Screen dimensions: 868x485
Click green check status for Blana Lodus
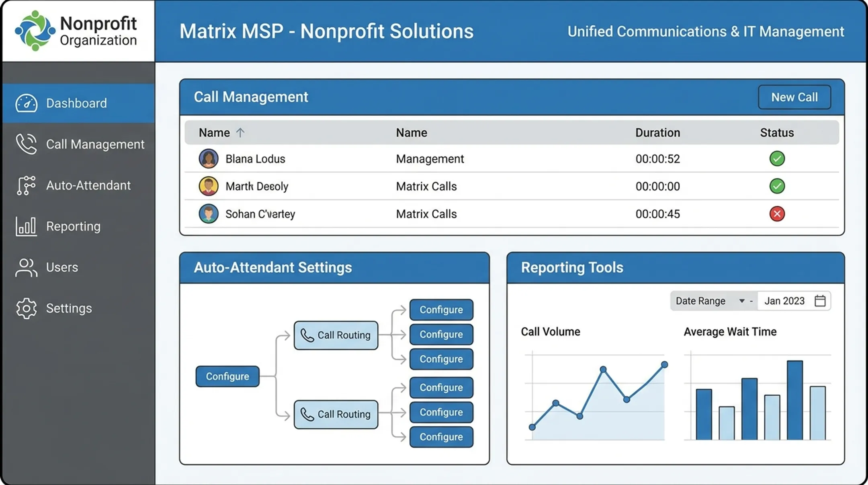[x=777, y=158]
